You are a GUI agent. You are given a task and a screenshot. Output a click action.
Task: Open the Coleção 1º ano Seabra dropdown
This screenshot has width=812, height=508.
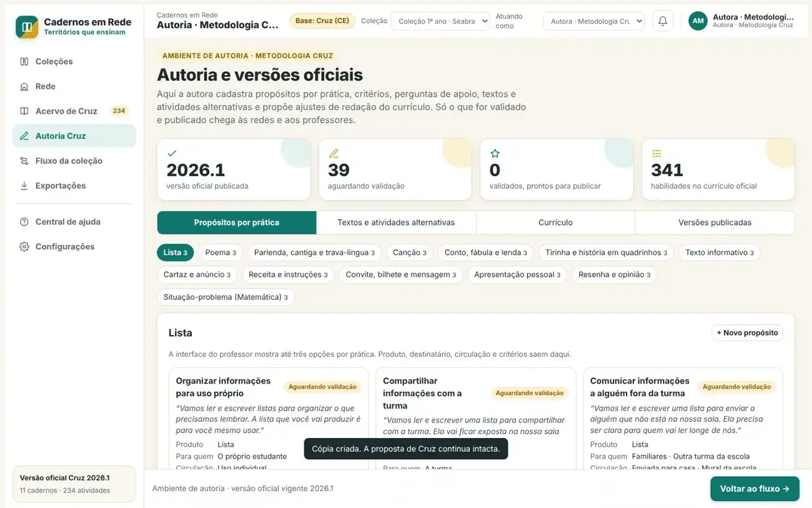[x=440, y=21]
